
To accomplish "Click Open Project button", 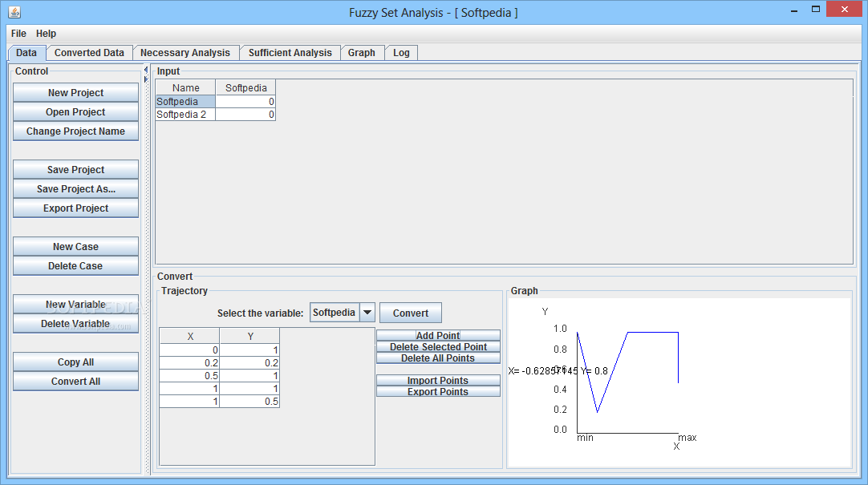I will (x=76, y=111).
